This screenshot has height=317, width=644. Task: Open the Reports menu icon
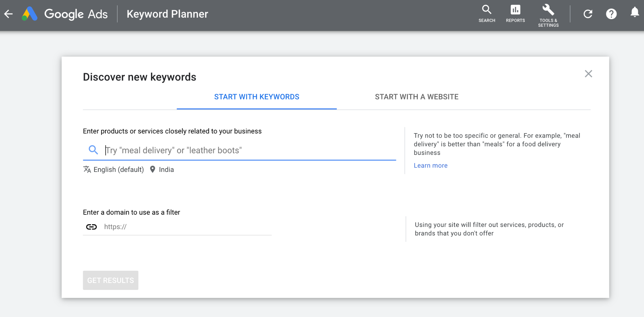(515, 14)
